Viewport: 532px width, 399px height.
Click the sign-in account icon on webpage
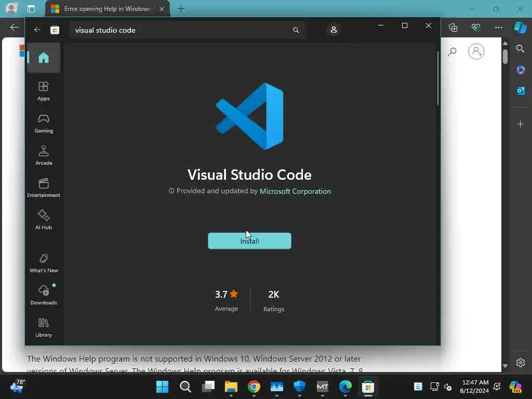(476, 51)
